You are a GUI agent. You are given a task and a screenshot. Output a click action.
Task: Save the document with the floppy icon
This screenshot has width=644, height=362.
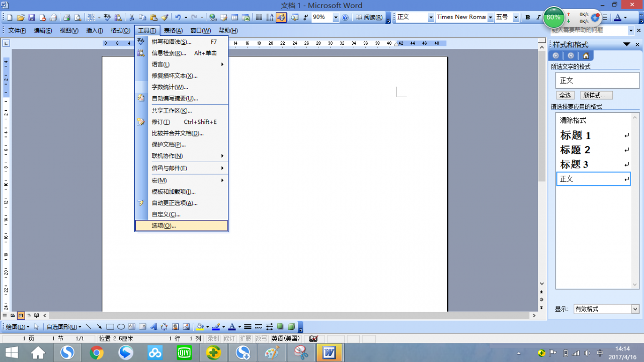pyautogui.click(x=32, y=18)
